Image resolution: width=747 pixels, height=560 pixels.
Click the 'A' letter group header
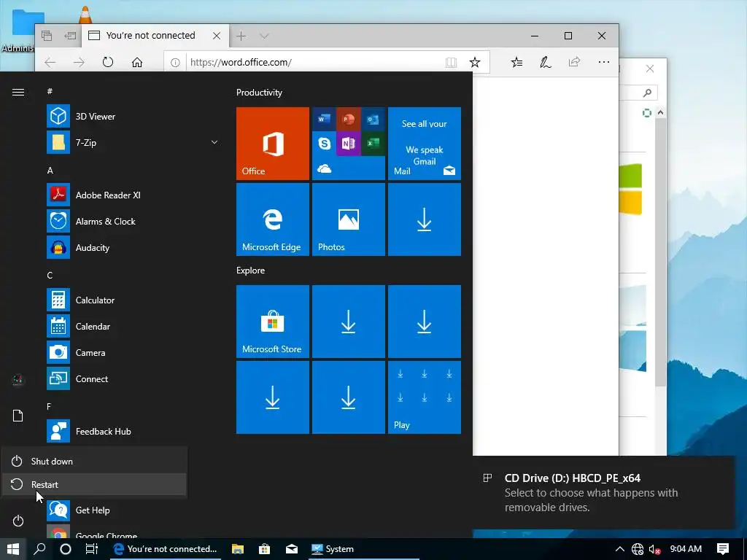(x=50, y=170)
